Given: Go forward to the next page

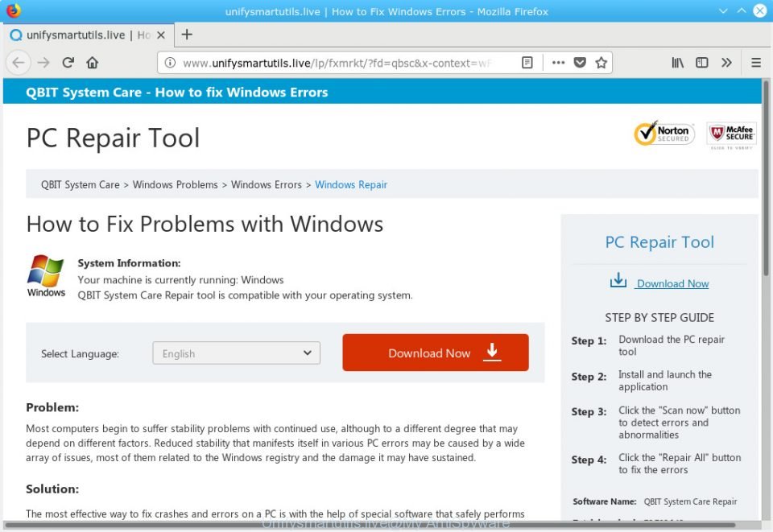Looking at the screenshot, I should coord(43,63).
